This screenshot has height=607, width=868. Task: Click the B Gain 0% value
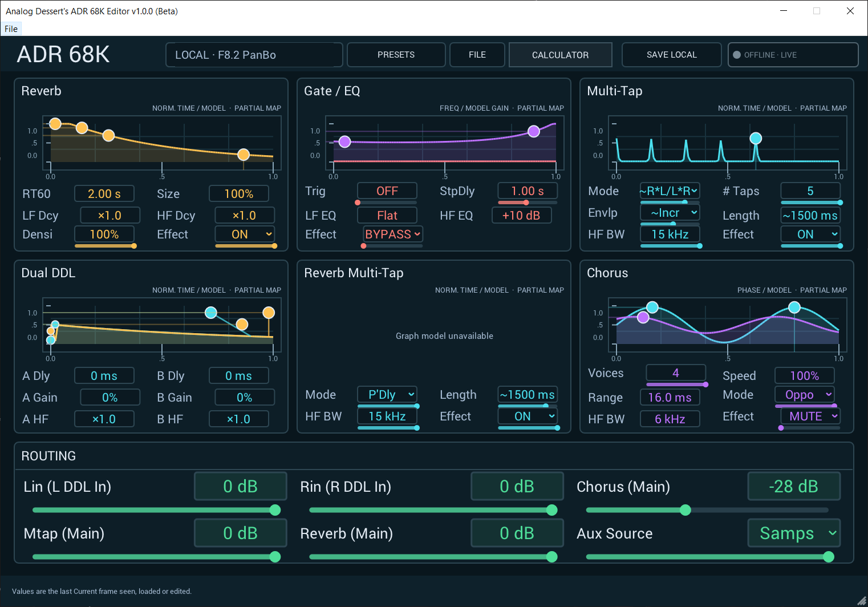pyautogui.click(x=245, y=398)
